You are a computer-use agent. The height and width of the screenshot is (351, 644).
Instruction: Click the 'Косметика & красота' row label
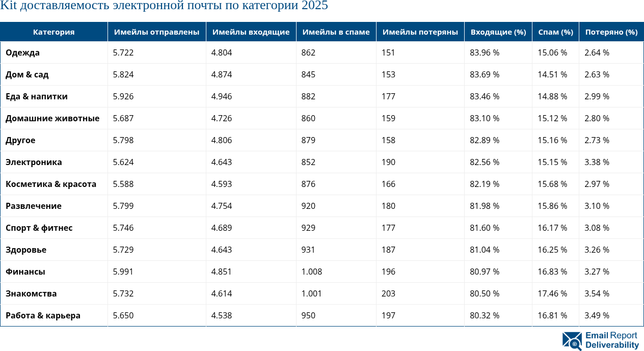coord(51,184)
